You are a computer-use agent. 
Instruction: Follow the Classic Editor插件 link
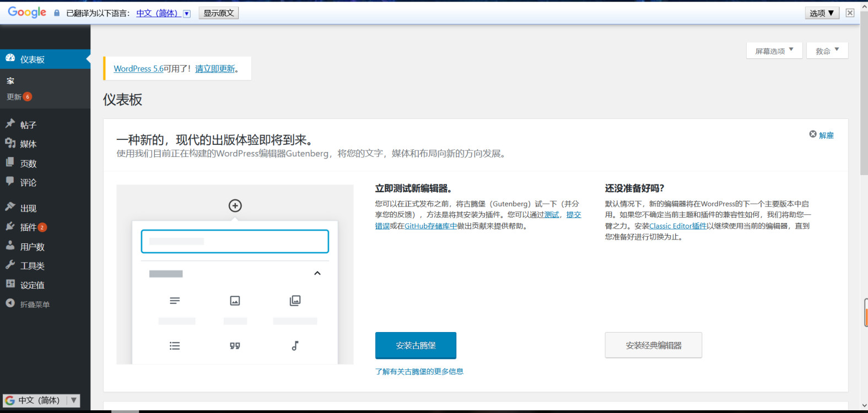point(678,226)
